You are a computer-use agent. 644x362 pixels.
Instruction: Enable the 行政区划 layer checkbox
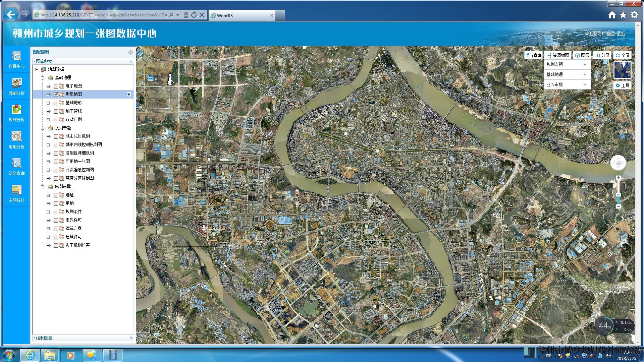tap(56, 120)
